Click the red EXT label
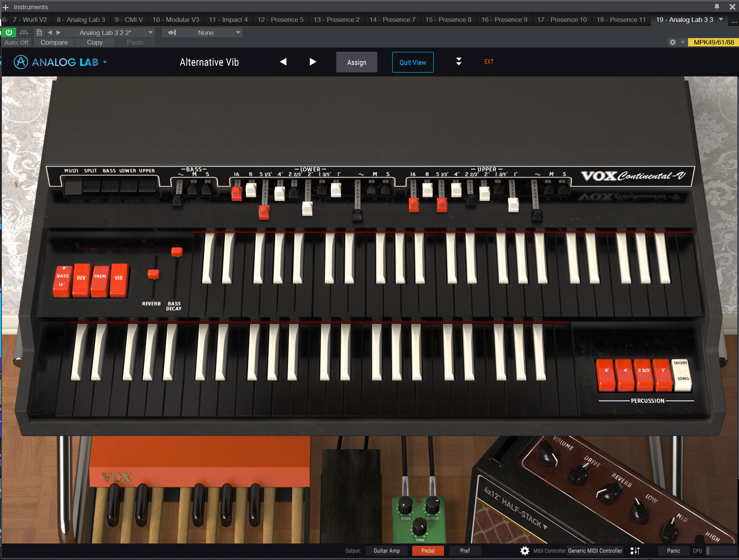This screenshot has height=560, width=739. coord(489,62)
